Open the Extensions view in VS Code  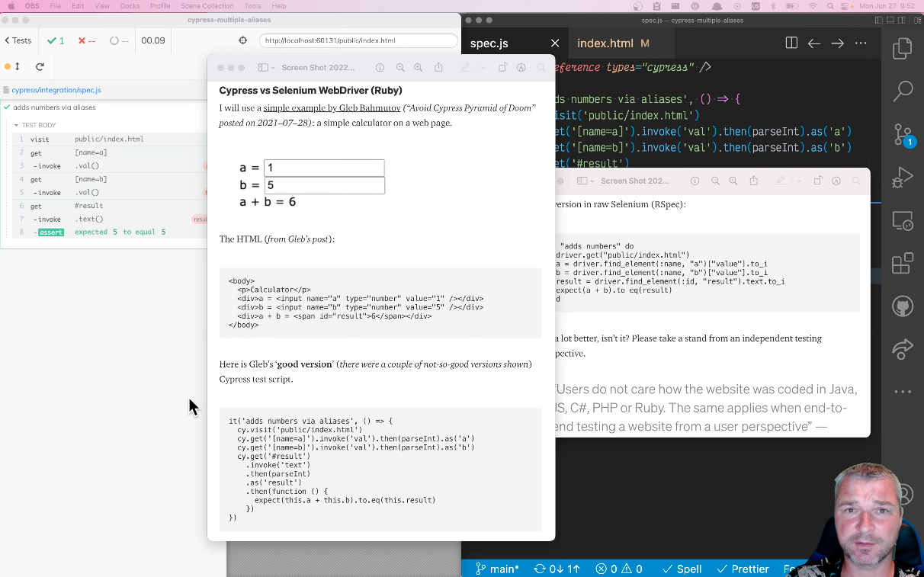click(903, 264)
